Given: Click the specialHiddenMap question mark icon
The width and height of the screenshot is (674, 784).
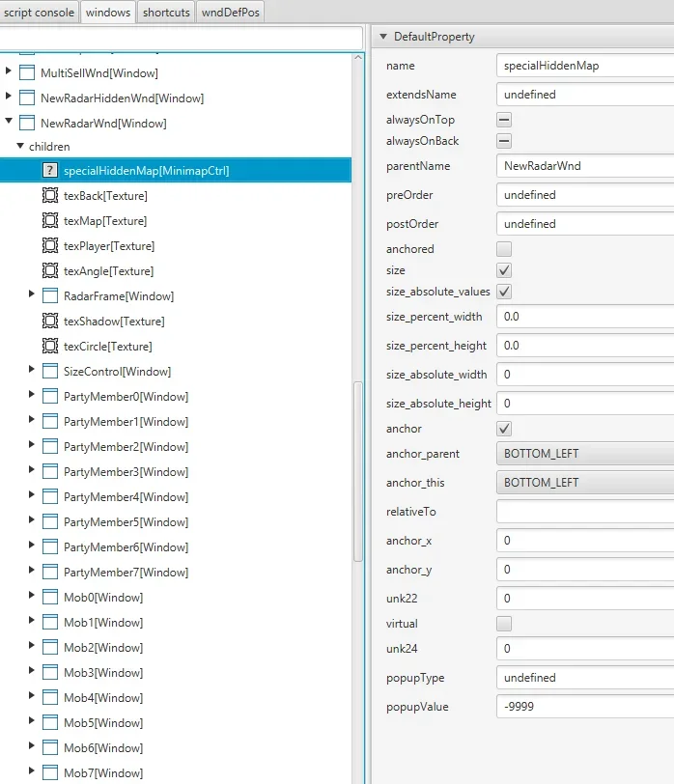Looking at the screenshot, I should click(49, 171).
